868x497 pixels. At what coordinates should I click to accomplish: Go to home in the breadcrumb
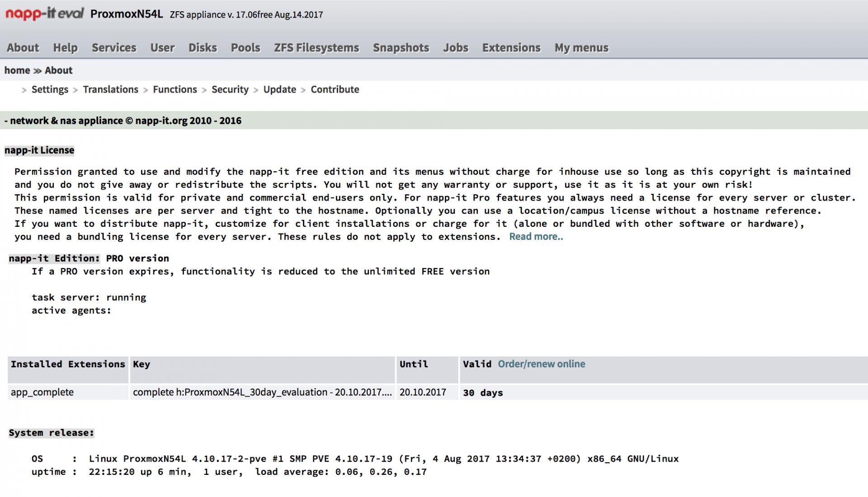tap(17, 70)
